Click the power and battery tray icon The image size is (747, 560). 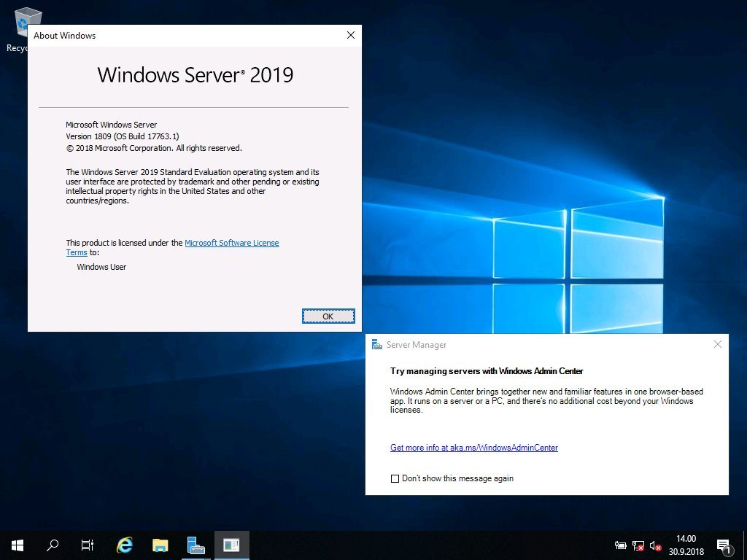pyautogui.click(x=620, y=545)
